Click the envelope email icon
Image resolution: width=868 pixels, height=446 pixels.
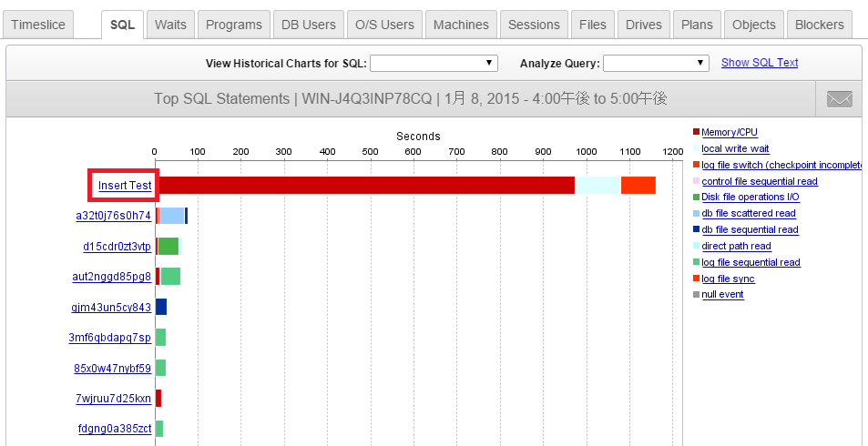coord(839,99)
